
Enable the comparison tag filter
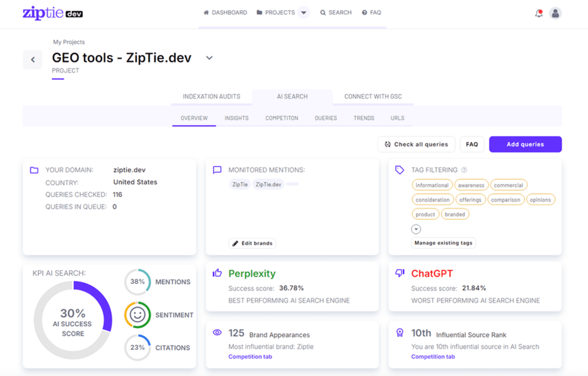pos(506,199)
